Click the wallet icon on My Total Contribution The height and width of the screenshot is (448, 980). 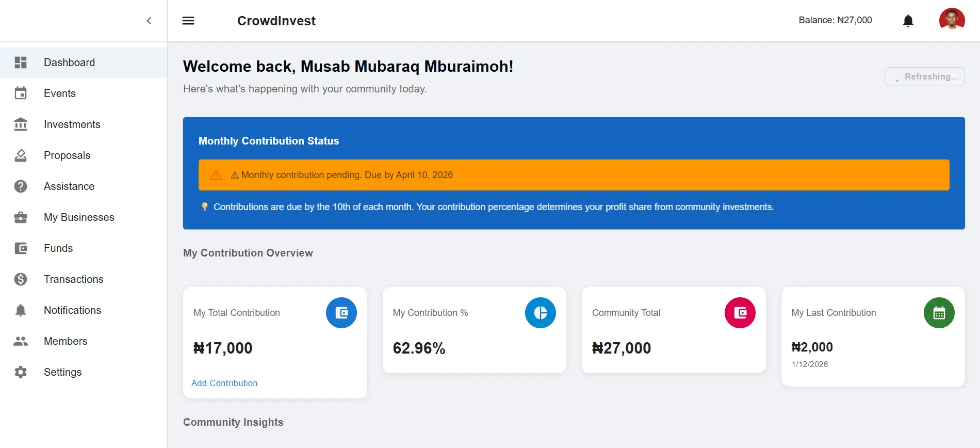click(x=341, y=313)
